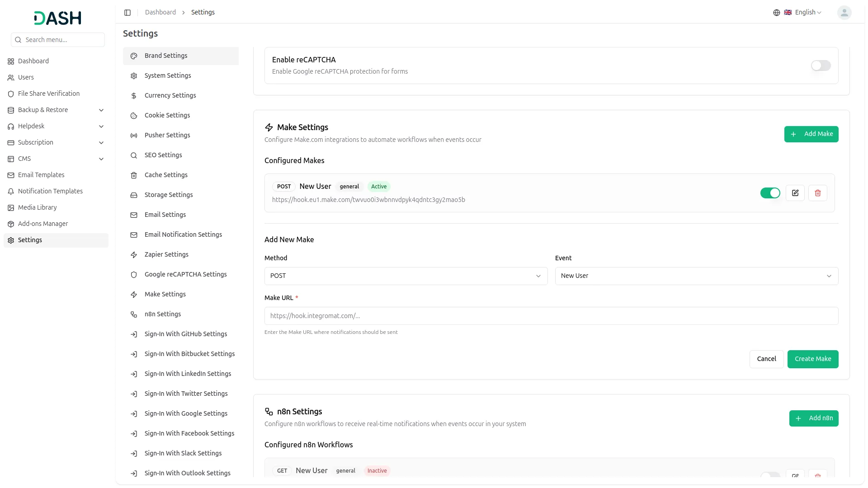Click the Create Make button
The height and width of the screenshot is (488, 868).
(x=812, y=359)
